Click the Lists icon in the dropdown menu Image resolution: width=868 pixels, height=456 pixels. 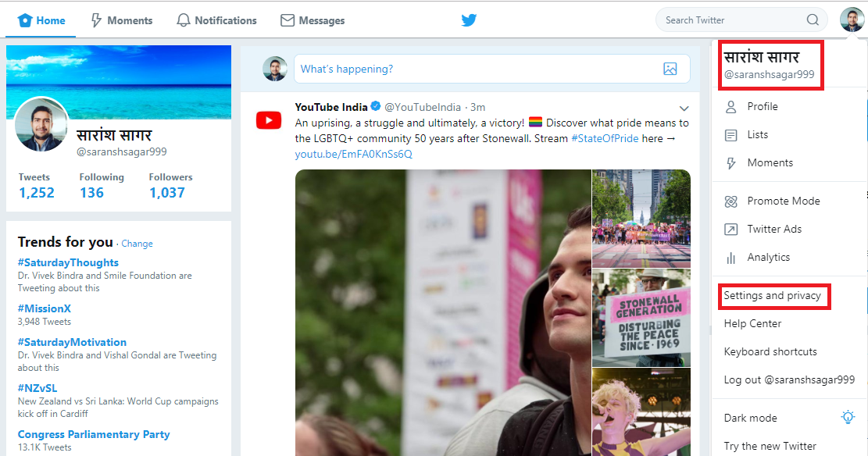click(730, 135)
